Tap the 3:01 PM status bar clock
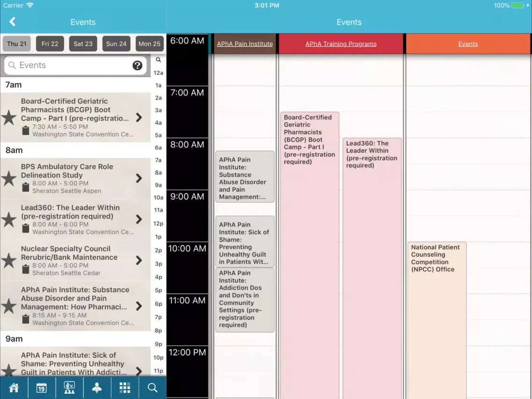 [x=267, y=6]
